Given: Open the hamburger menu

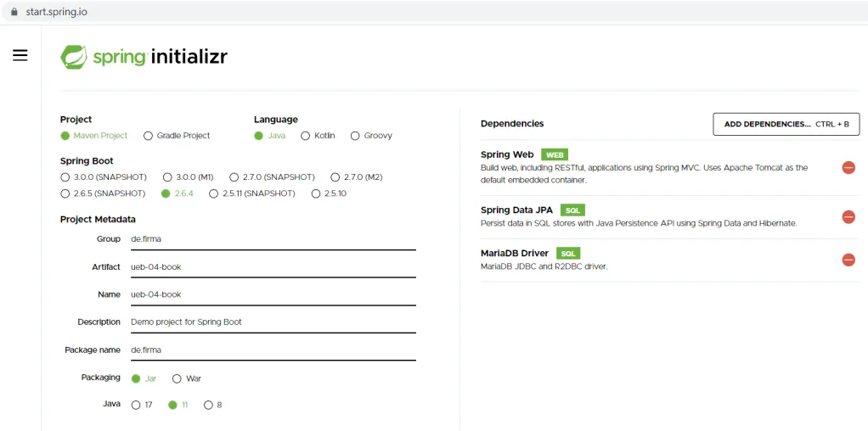Looking at the screenshot, I should point(20,55).
